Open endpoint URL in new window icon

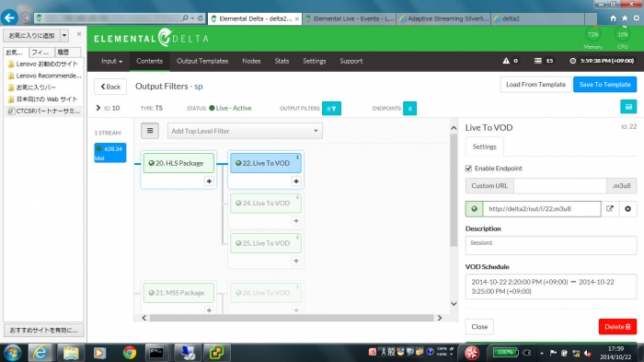[x=610, y=208]
